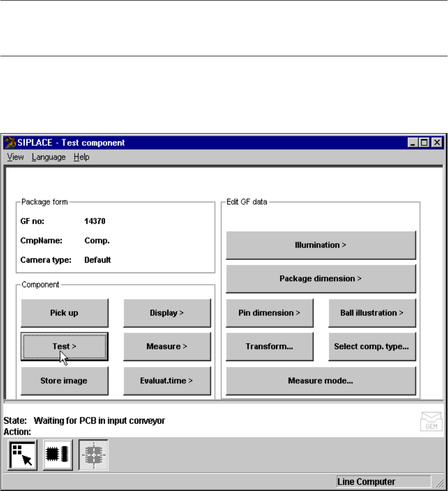Click the Store image button
This screenshot has height=491, width=448.
(x=65, y=381)
